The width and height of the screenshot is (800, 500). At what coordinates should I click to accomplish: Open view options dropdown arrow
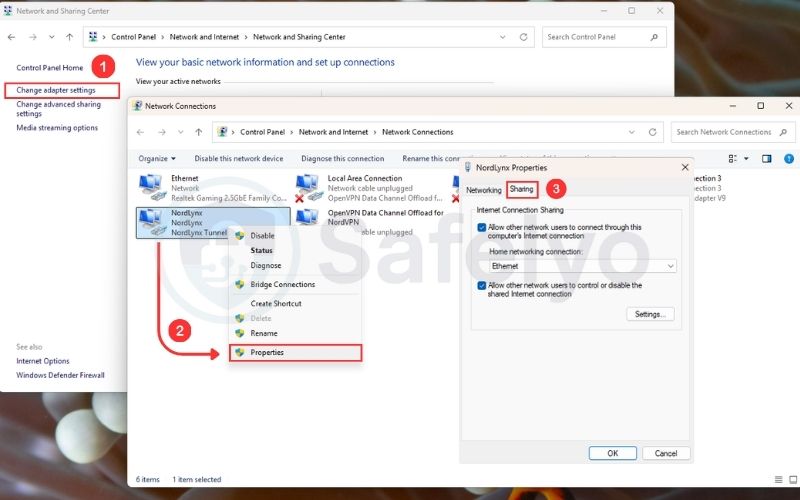746,159
